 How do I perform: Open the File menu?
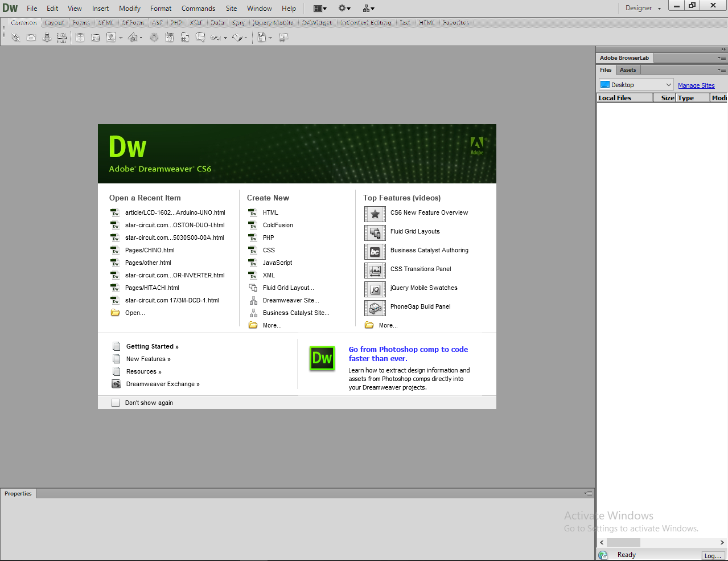(32, 8)
